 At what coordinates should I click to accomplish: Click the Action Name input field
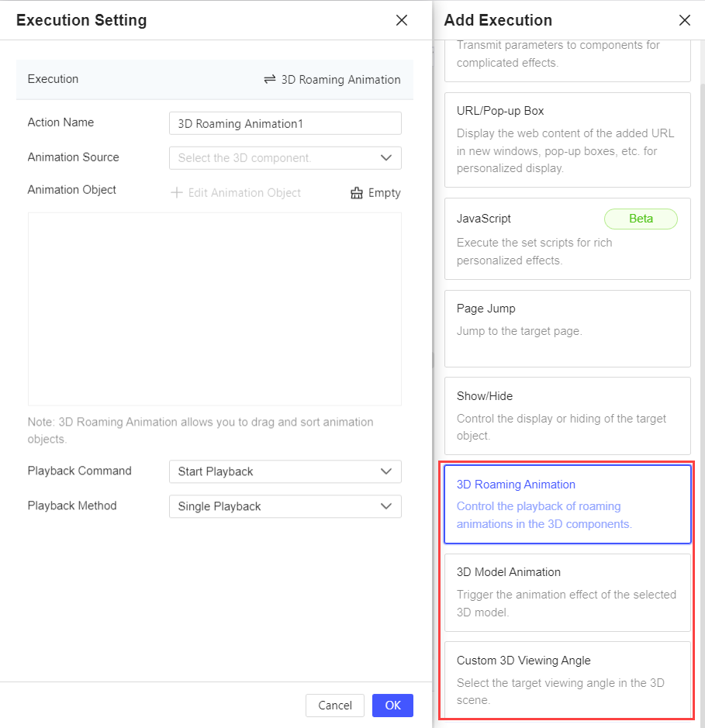pos(285,123)
